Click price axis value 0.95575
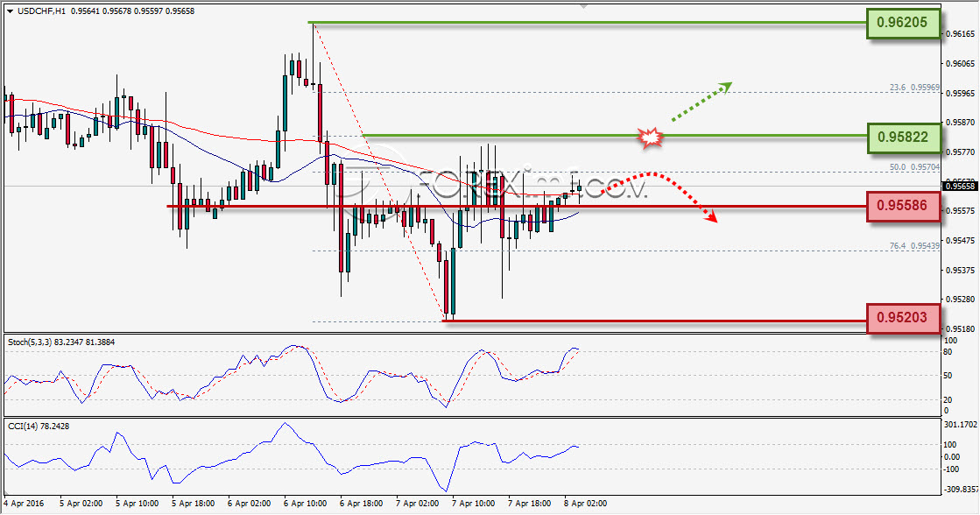The width and height of the screenshot is (980, 515). pyautogui.click(x=959, y=211)
